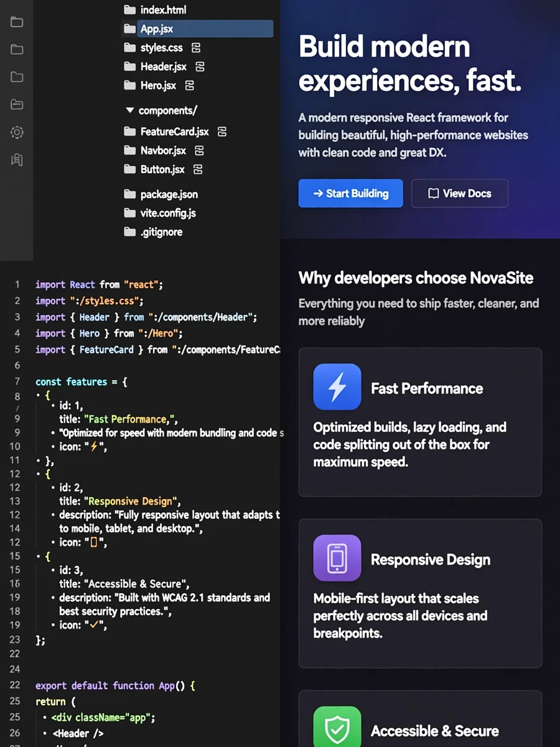Click the "export default function App()" line

(x=116, y=685)
